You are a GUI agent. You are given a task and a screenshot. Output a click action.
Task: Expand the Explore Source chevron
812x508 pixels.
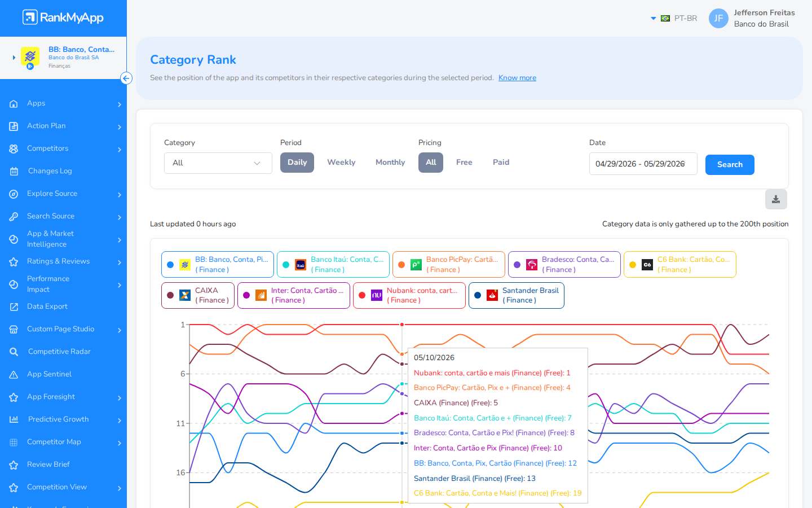(120, 195)
